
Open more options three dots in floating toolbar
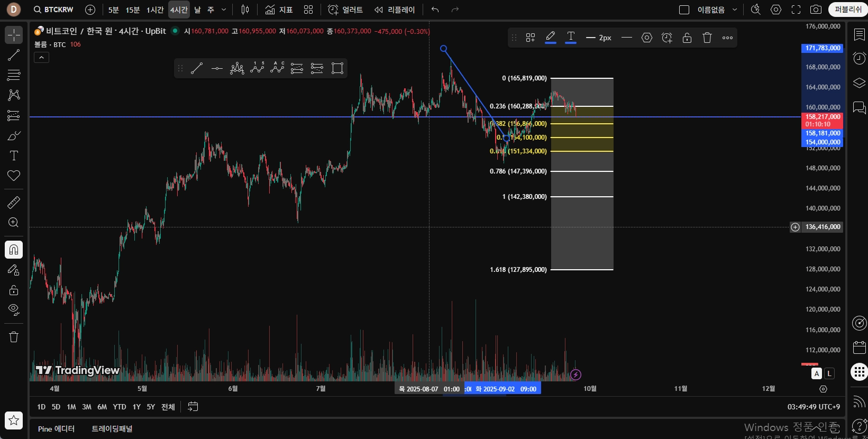click(727, 38)
